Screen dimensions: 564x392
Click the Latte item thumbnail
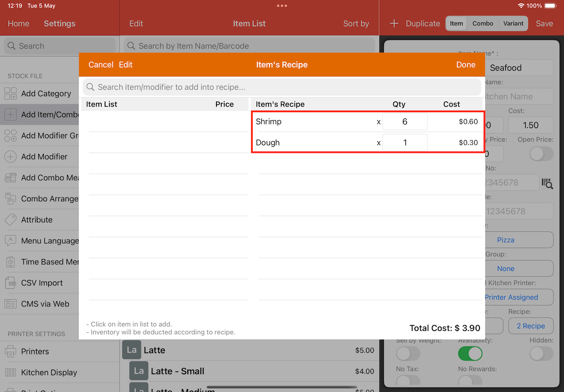click(x=131, y=350)
